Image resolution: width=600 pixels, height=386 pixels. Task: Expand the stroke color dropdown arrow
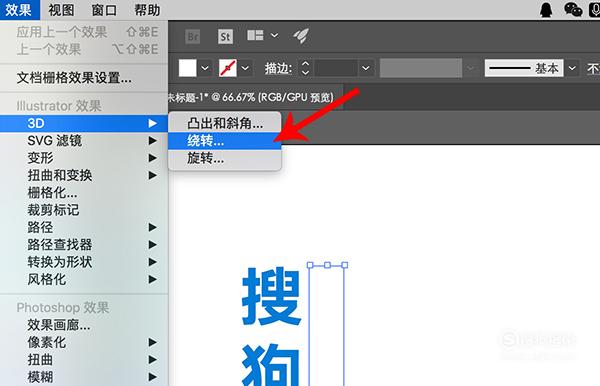coord(246,68)
